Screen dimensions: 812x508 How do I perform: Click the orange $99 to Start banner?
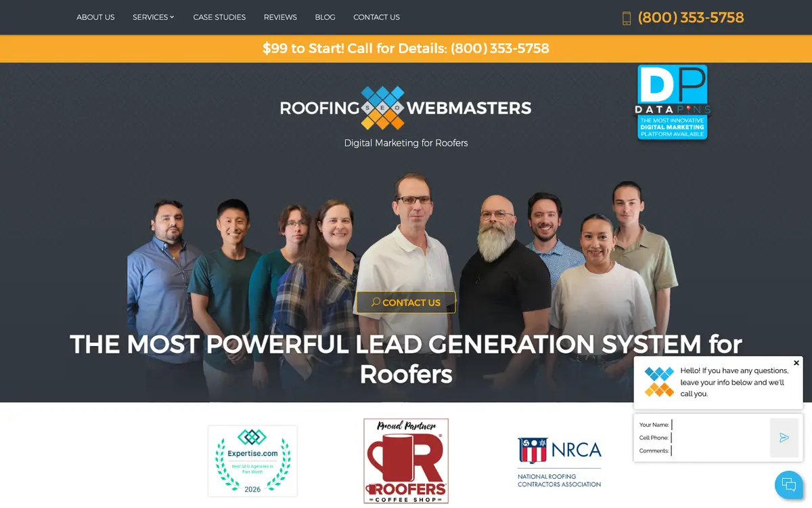(406, 49)
